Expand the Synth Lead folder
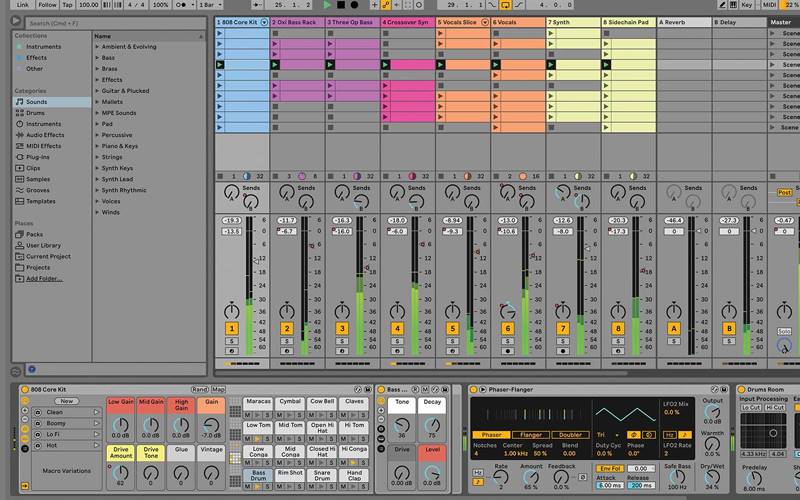 pyautogui.click(x=97, y=179)
